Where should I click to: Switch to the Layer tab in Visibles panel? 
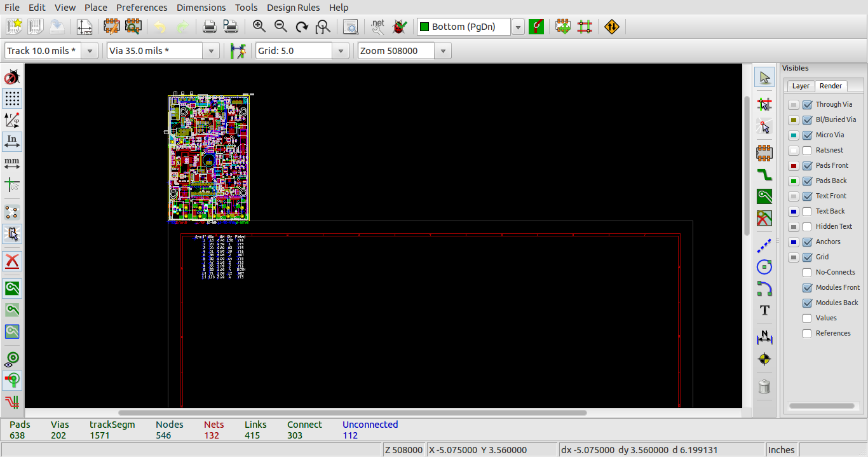tap(800, 86)
